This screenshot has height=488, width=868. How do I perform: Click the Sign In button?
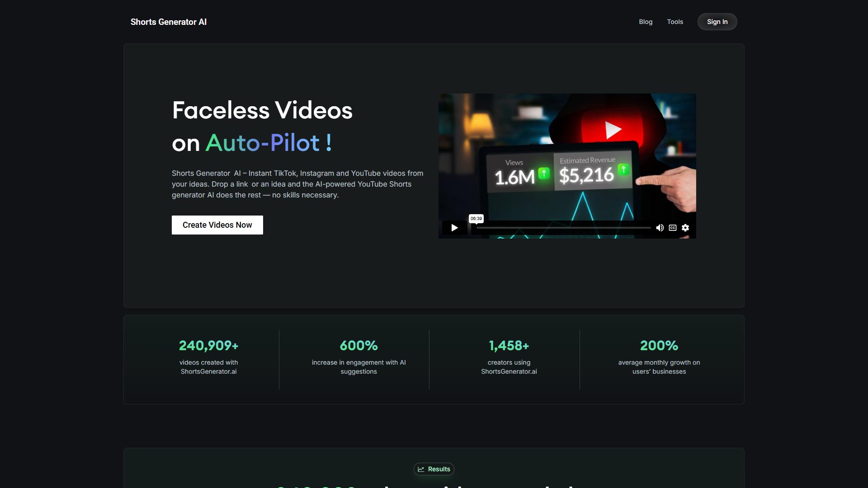click(717, 22)
